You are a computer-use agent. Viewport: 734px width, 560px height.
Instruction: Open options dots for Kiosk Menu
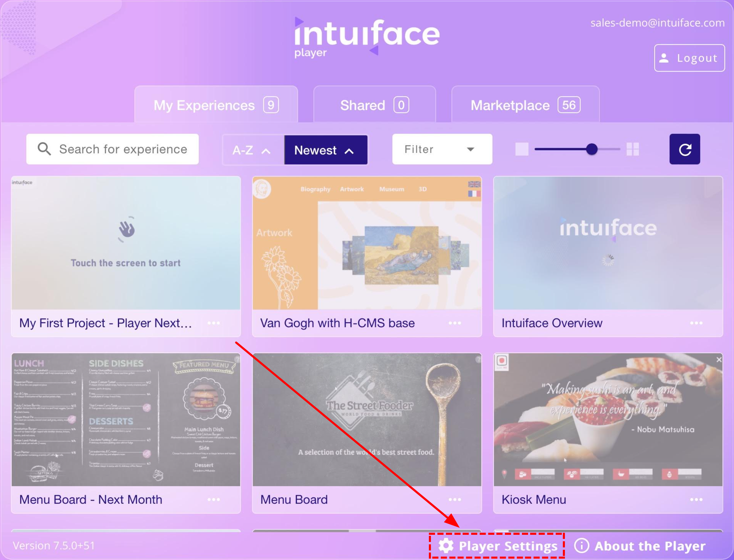point(696,499)
